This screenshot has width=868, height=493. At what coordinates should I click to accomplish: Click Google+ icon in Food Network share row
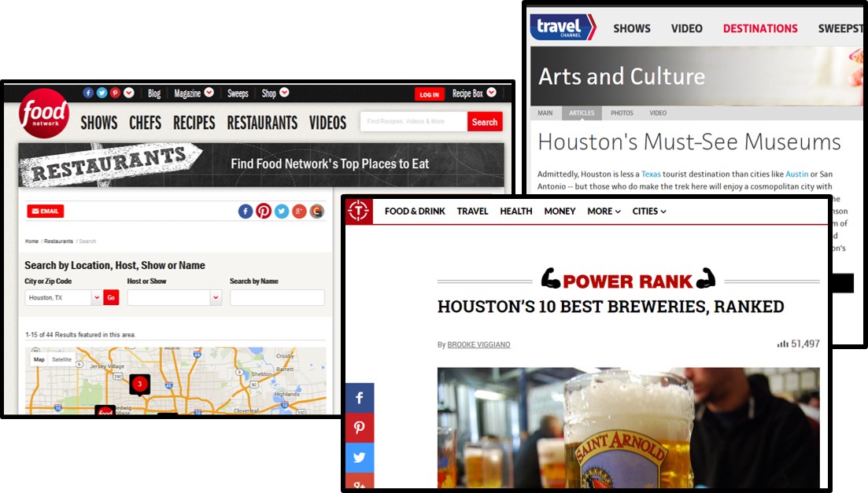click(x=299, y=211)
